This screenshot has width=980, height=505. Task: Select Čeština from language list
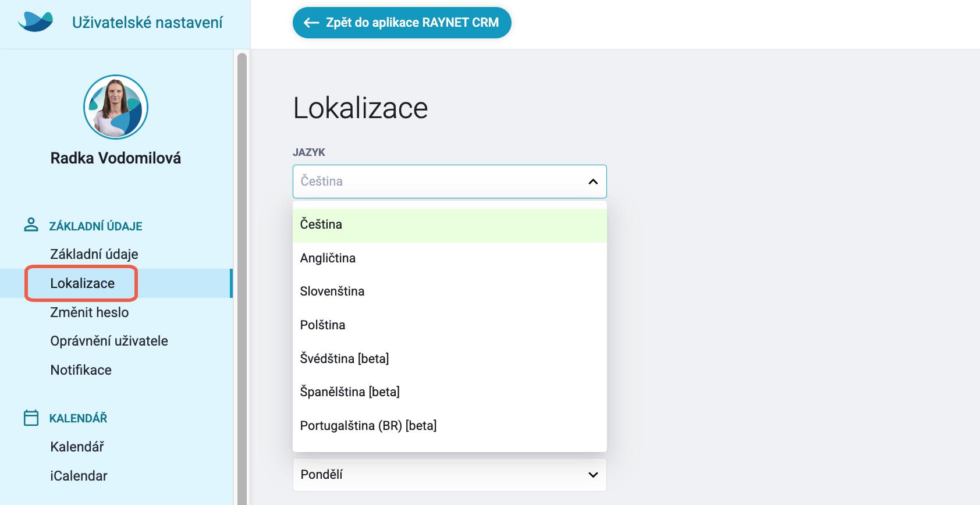[449, 225]
